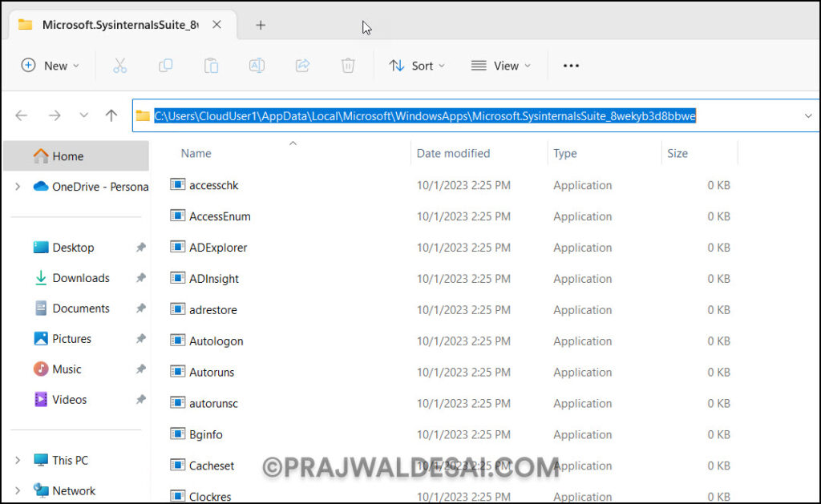Click the Autoruns application icon
Image resolution: width=821 pixels, height=504 pixels.
(x=177, y=372)
